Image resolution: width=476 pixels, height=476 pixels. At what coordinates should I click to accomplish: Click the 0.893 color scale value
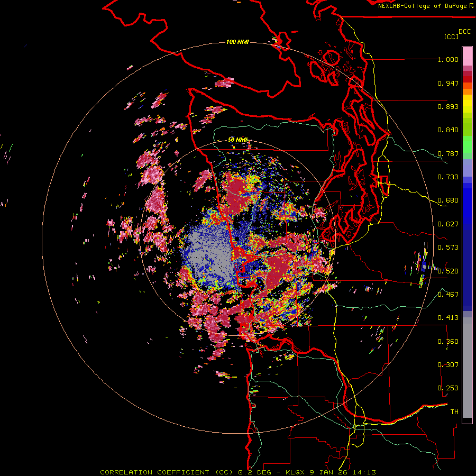coord(448,106)
